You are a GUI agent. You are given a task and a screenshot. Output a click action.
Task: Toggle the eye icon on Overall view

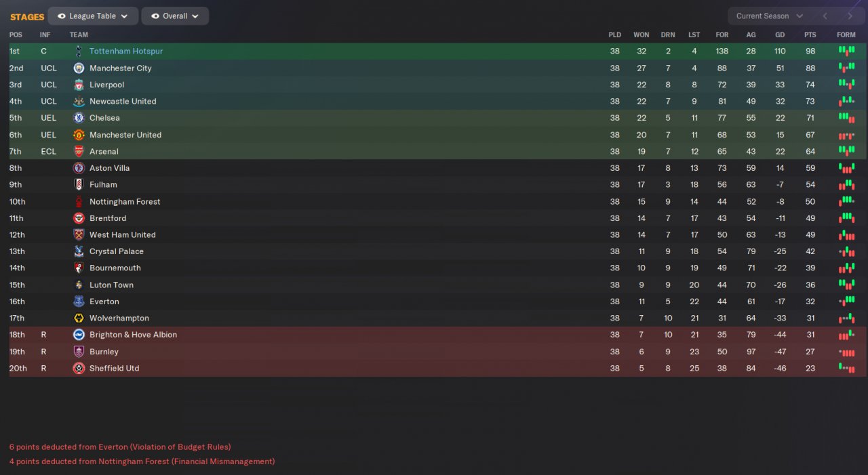pos(155,16)
